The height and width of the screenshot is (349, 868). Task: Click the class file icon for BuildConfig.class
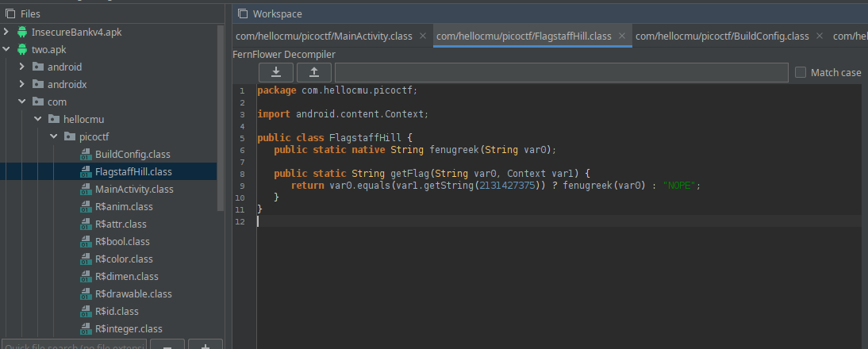[85, 155]
